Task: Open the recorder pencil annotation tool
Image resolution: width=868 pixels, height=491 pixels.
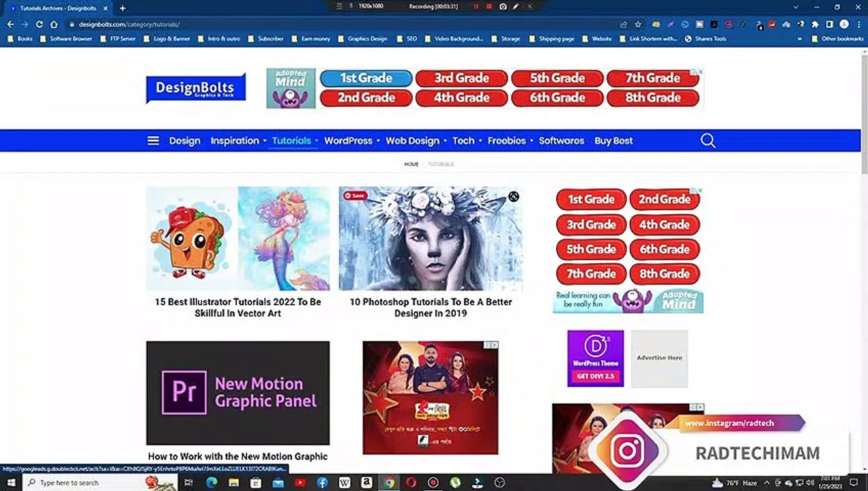Action: 516,6
